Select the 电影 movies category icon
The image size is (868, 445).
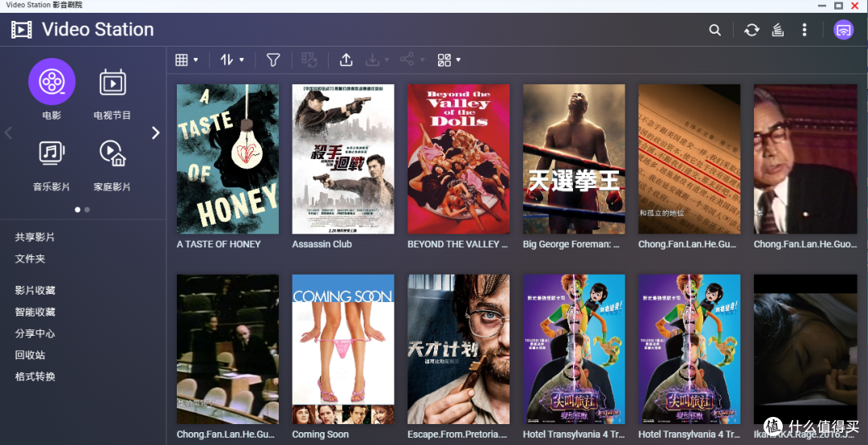[x=51, y=82]
